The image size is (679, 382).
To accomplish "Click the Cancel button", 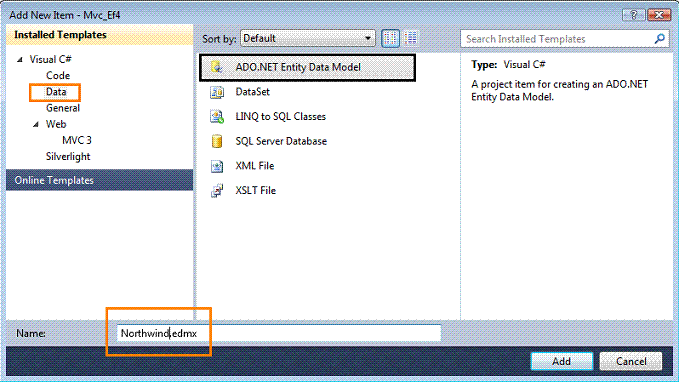I will point(631,361).
